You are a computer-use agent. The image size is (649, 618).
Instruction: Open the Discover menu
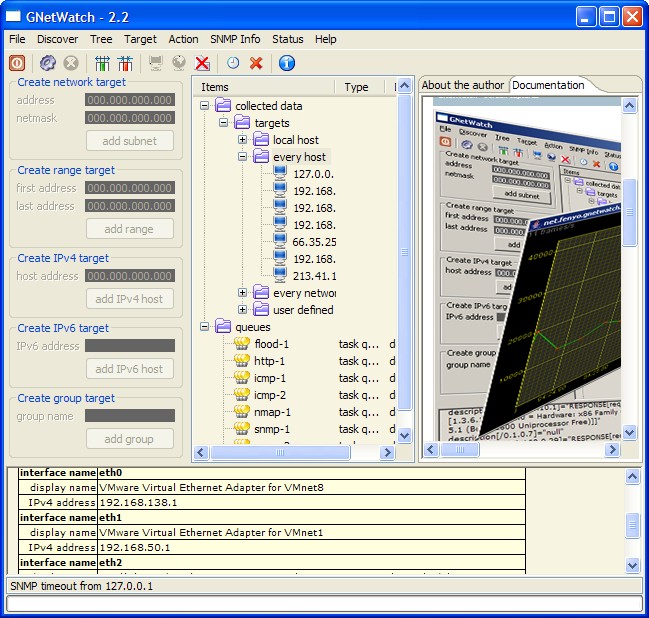point(58,39)
